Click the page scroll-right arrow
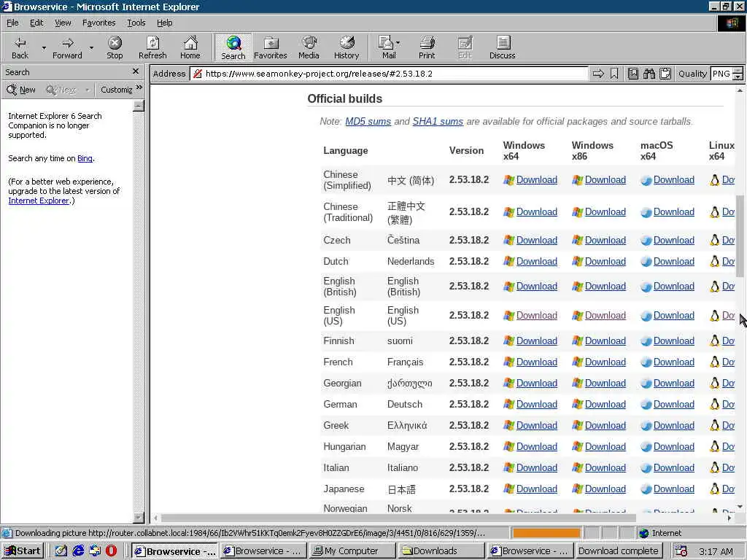Image resolution: width=747 pixels, height=560 pixels. click(729, 518)
